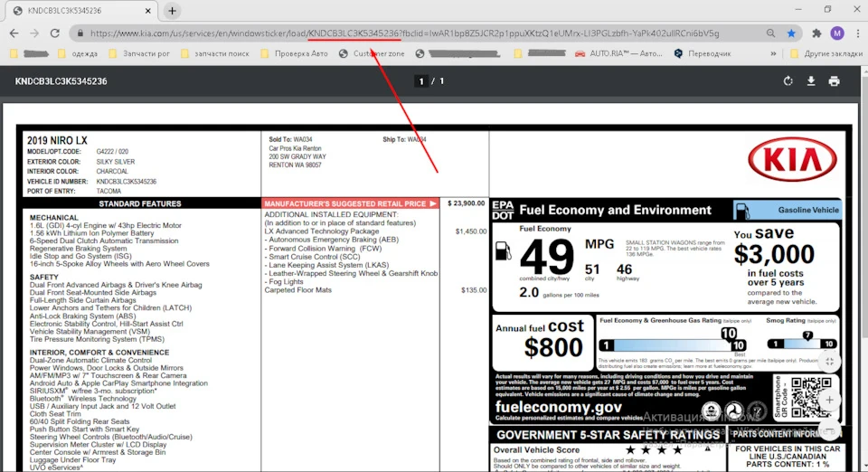This screenshot has height=472, width=868.
Task: Click the padlock site info icon
Action: 80,33
